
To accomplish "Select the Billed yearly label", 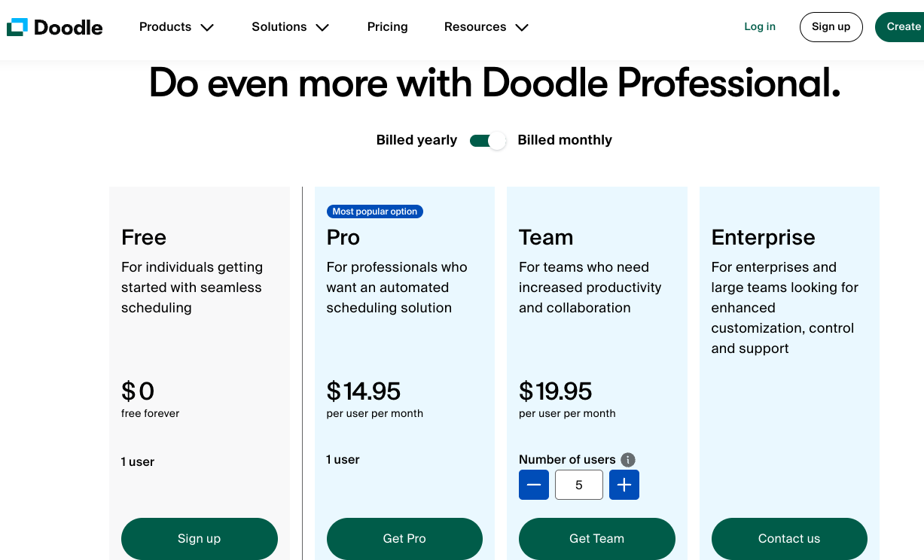I will point(416,140).
